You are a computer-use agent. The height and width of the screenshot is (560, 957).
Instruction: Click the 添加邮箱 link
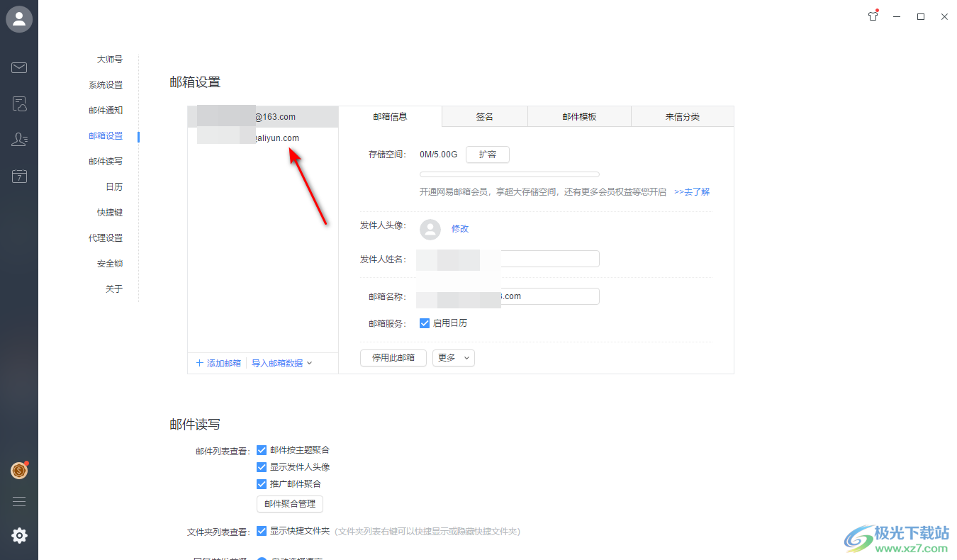coord(224,363)
